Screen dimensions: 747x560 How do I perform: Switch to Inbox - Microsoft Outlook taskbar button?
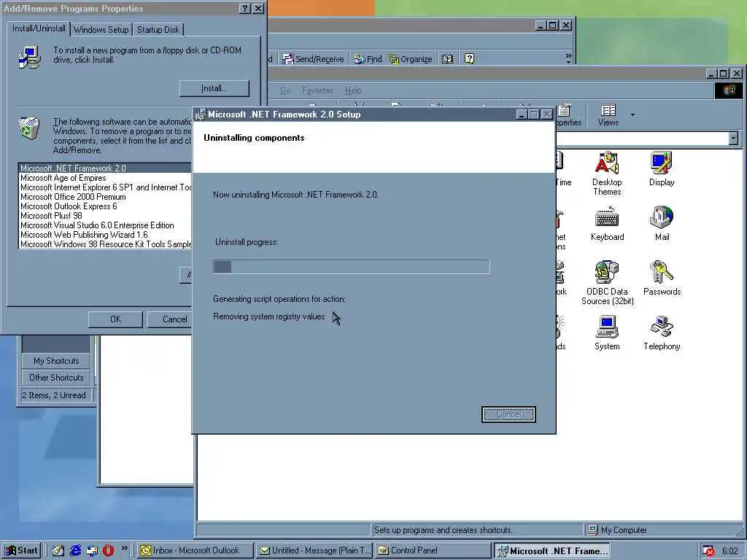[x=196, y=551]
